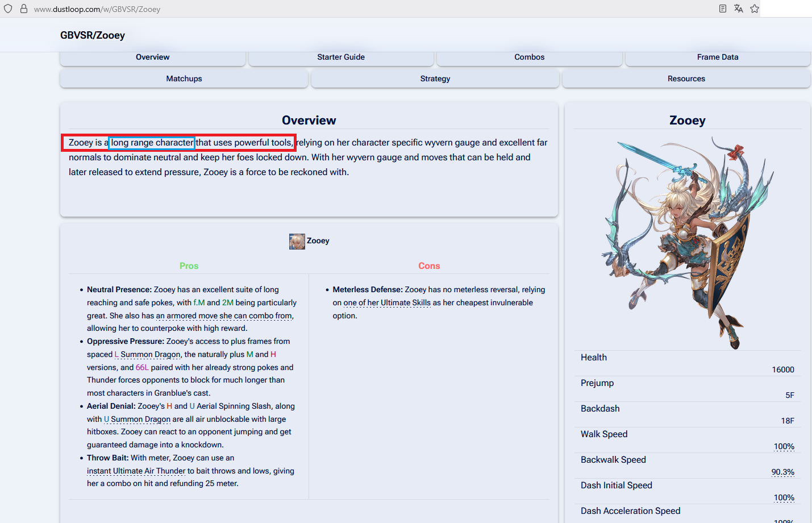Click the Health value 16000
This screenshot has width=812, height=523.
point(783,370)
